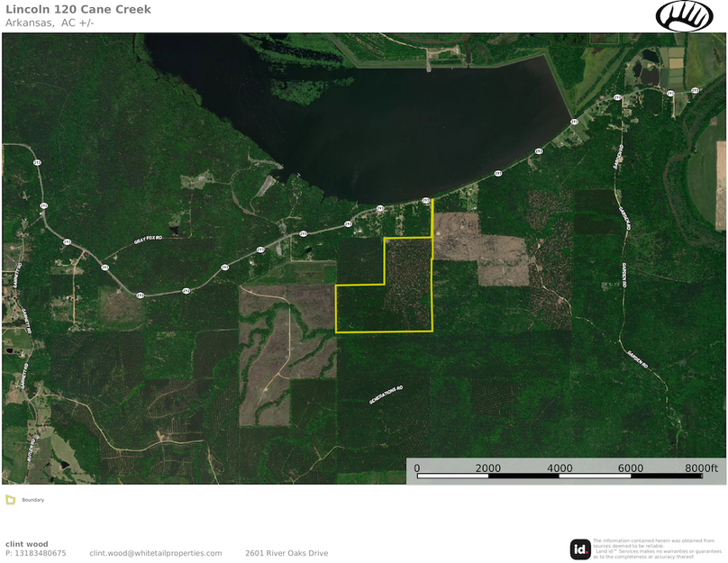Click the yellow Boundary legend icon
This screenshot has height=563, width=728.
click(10, 499)
